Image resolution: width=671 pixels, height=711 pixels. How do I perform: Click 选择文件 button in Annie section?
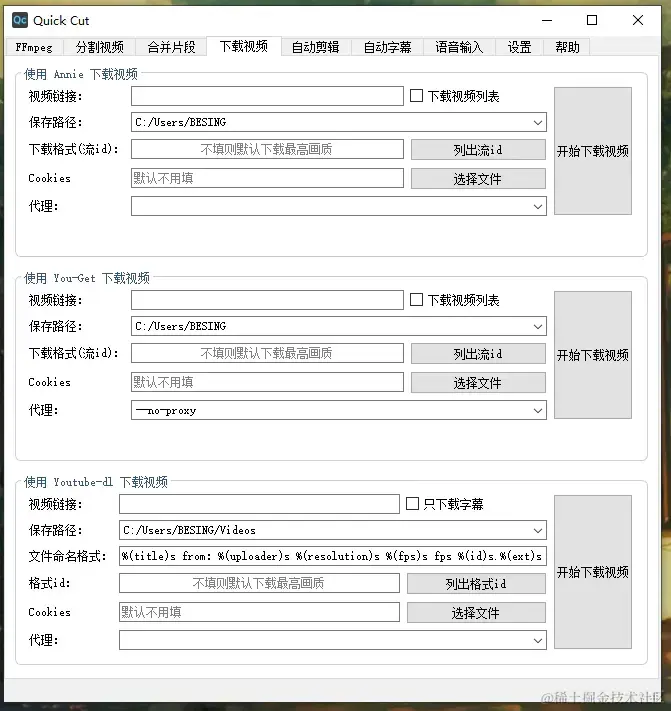(478, 179)
